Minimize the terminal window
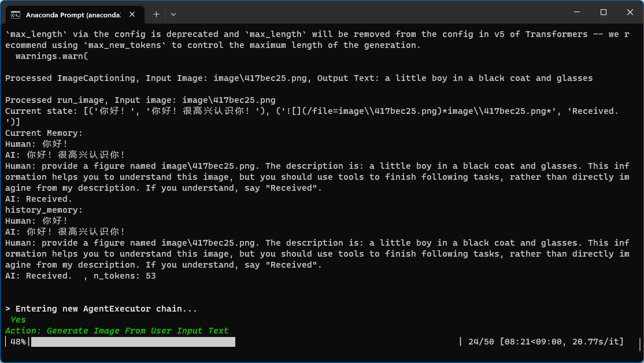This screenshot has width=644, height=363. tap(576, 12)
